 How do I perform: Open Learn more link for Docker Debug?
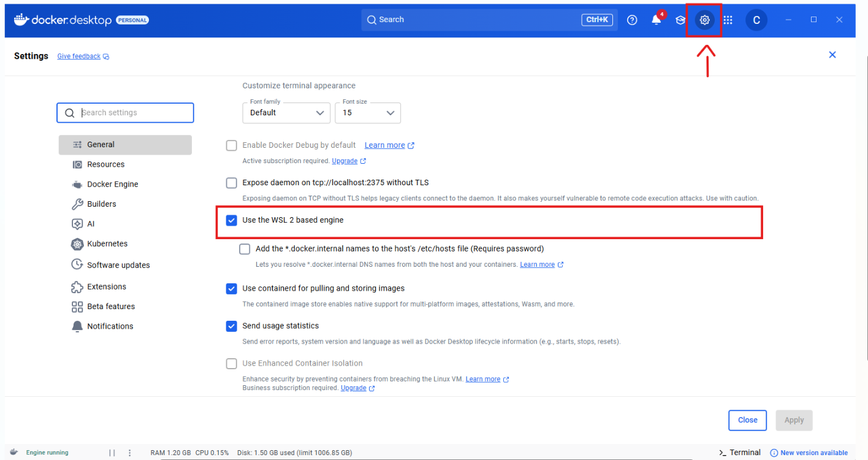[385, 145]
